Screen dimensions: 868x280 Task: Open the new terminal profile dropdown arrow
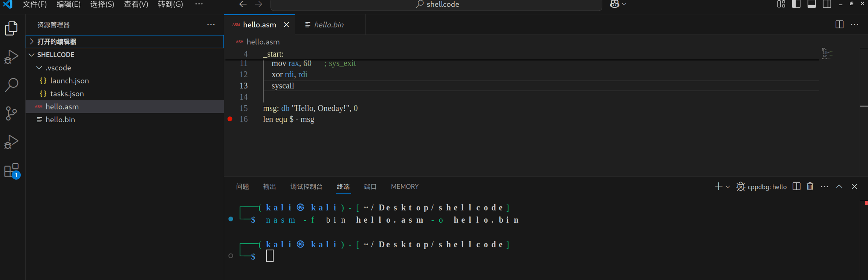point(728,187)
